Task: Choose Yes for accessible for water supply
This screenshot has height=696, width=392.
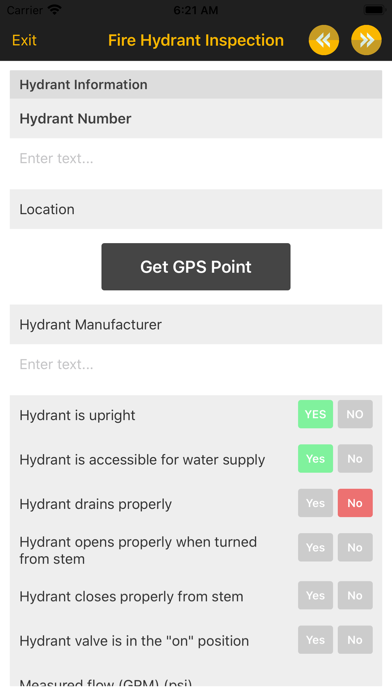Action: pyautogui.click(x=315, y=459)
